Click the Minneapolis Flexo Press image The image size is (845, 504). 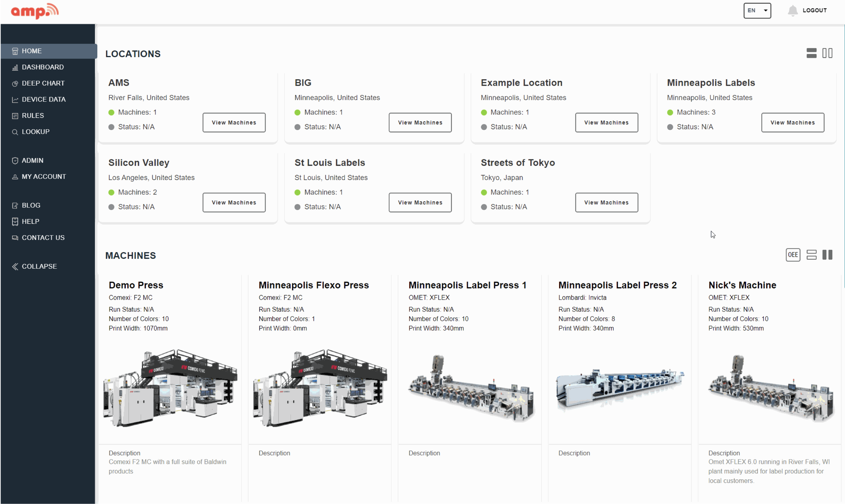click(320, 388)
